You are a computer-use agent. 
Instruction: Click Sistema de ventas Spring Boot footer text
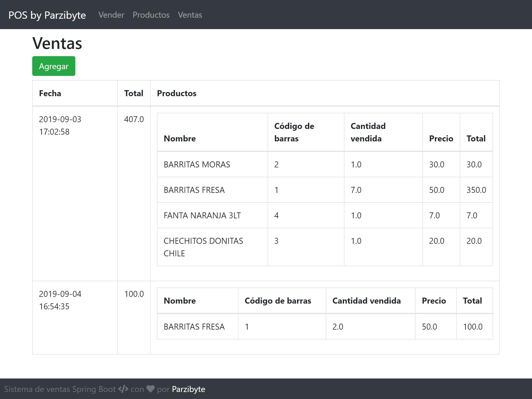(60, 389)
